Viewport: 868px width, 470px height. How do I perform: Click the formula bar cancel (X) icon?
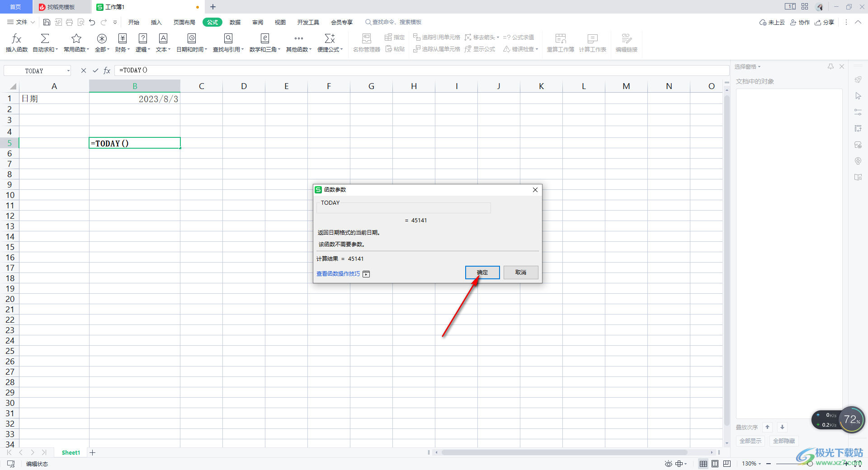[84, 70]
